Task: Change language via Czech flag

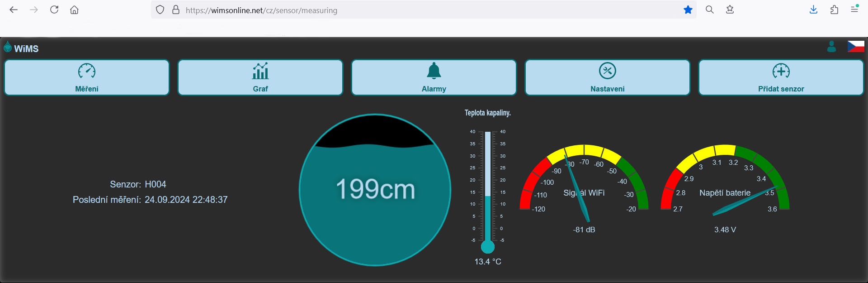Action: tap(855, 47)
